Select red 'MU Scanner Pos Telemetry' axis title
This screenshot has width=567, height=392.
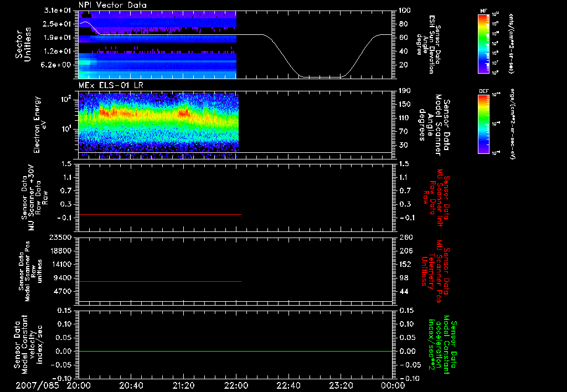[435, 271]
